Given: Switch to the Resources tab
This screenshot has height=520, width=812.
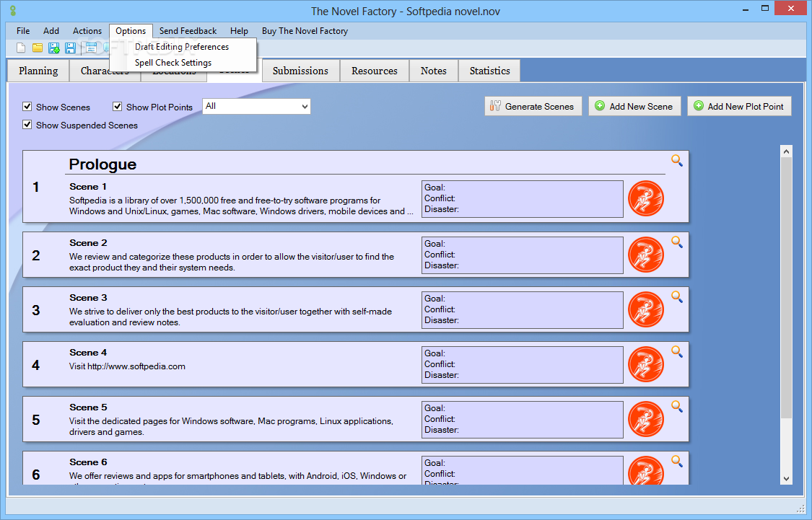Looking at the screenshot, I should (375, 71).
